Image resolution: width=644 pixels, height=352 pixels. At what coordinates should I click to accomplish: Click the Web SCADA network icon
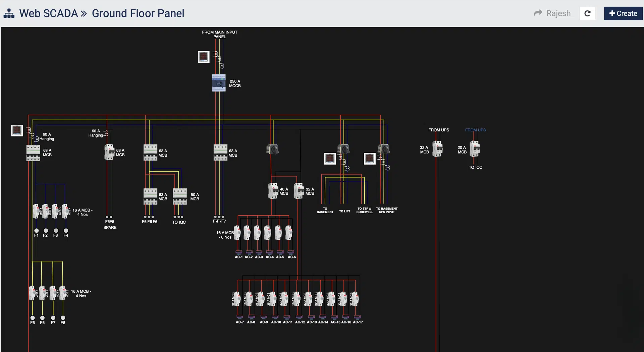[9, 13]
